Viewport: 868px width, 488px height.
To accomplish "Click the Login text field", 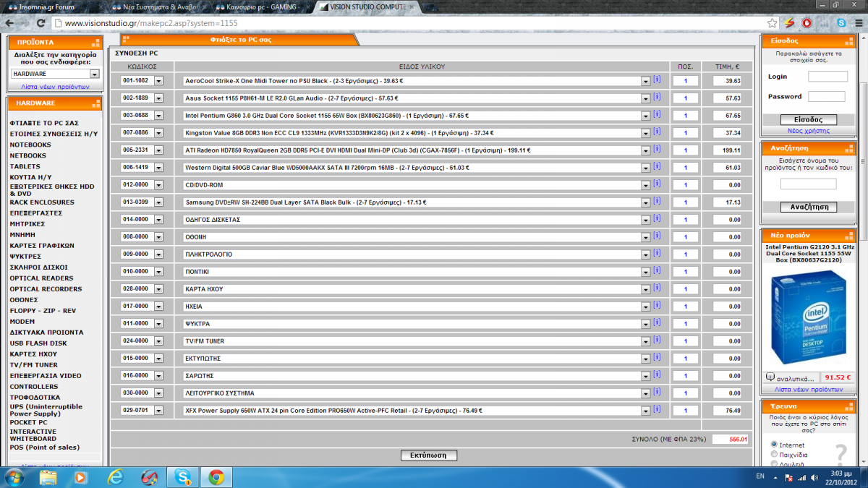I will [x=827, y=77].
